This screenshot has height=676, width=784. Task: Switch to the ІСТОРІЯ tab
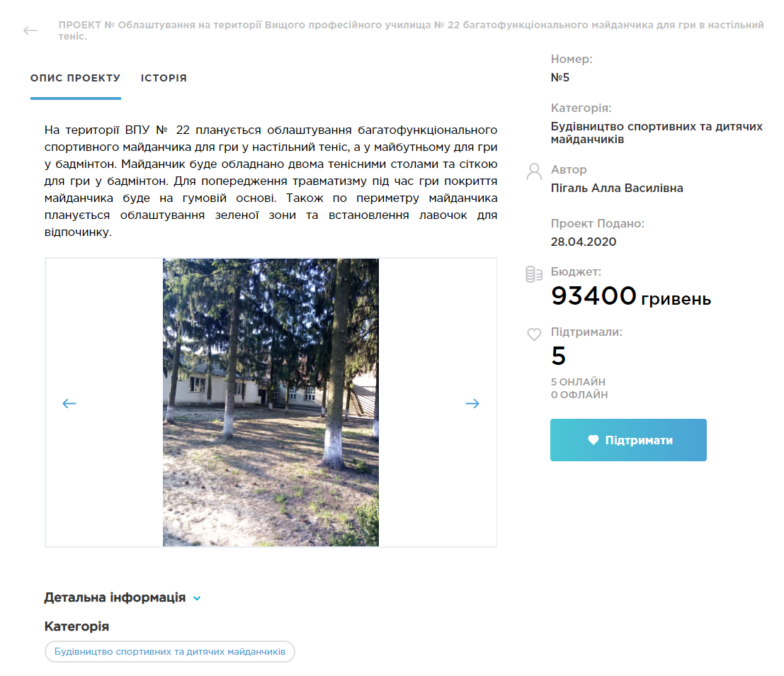coord(164,78)
